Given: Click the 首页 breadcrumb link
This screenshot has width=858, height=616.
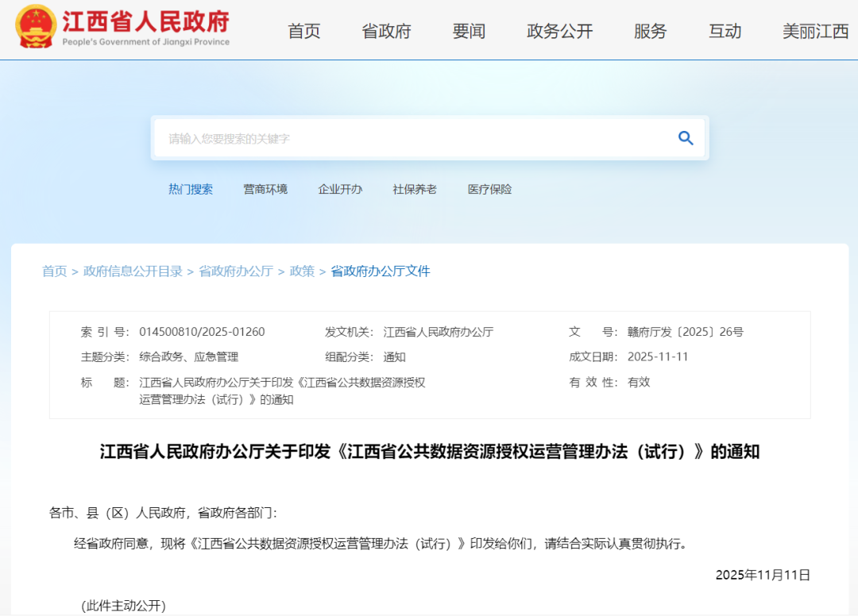Looking at the screenshot, I should coord(55,271).
